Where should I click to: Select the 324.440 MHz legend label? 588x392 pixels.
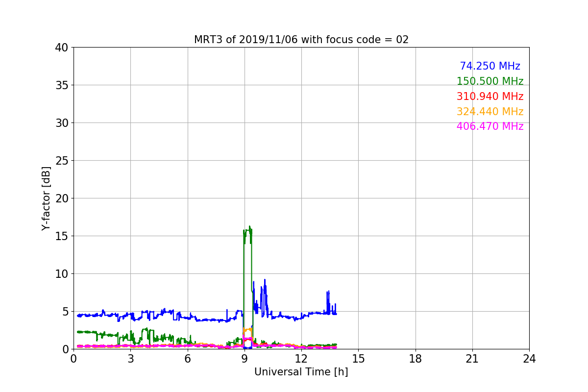point(490,112)
